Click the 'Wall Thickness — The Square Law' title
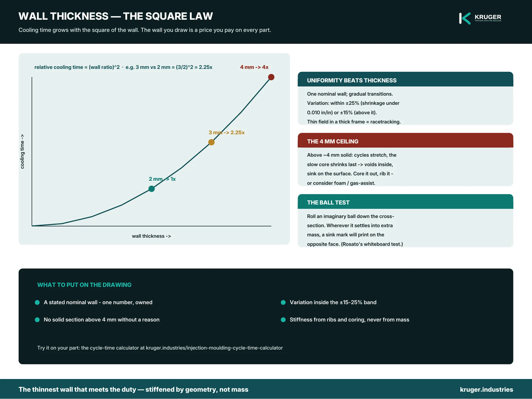This screenshot has height=399, width=532. (116, 16)
